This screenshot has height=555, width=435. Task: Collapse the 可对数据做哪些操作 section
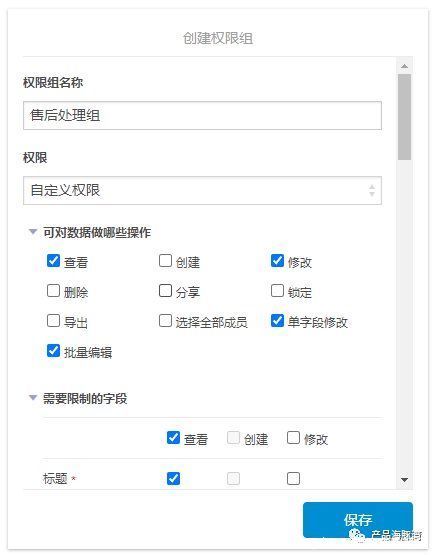[33, 232]
